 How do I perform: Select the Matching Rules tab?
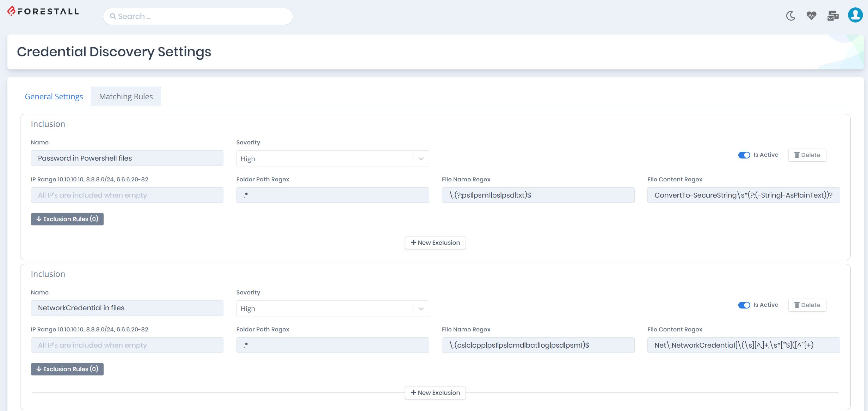tap(126, 96)
